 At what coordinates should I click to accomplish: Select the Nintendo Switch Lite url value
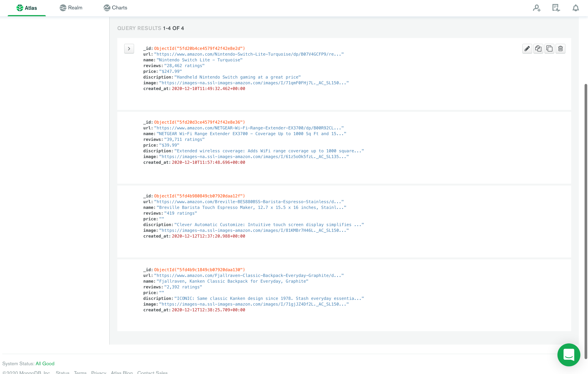[x=249, y=54]
